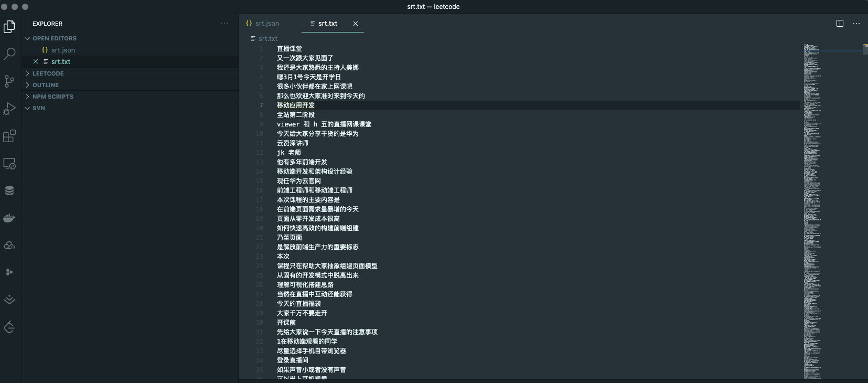
Task: Open the three-dots icon below the cloud icon
Action: click(9, 272)
